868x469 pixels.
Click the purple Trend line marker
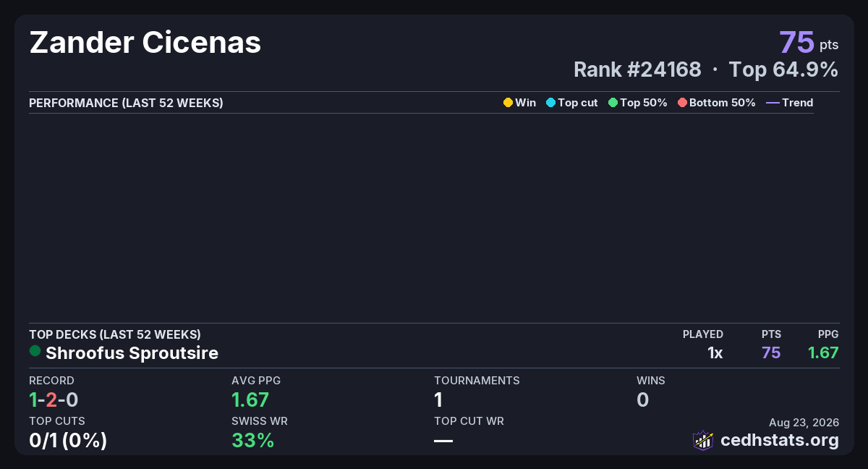773,103
